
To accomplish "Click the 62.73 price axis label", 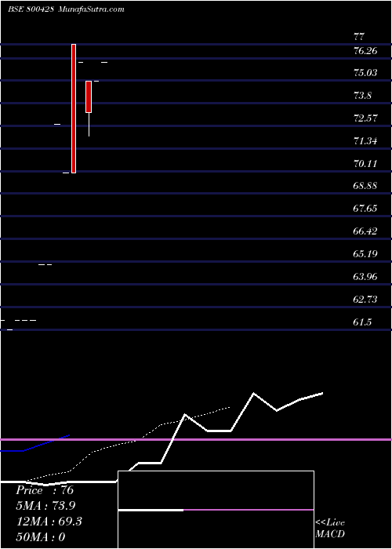I will click(365, 299).
